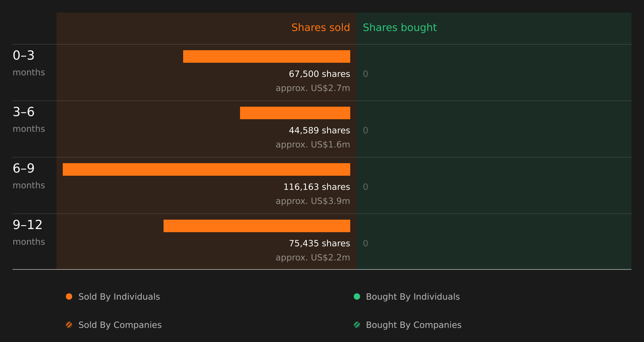The height and width of the screenshot is (342, 644).
Task: Click the 3–6 months orange bar
Action: 295,113
